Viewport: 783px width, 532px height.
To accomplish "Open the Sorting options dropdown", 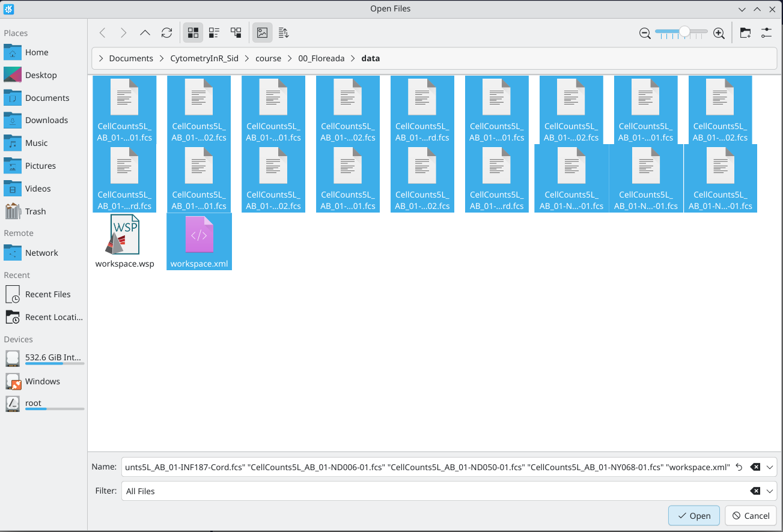I will pyautogui.click(x=284, y=33).
